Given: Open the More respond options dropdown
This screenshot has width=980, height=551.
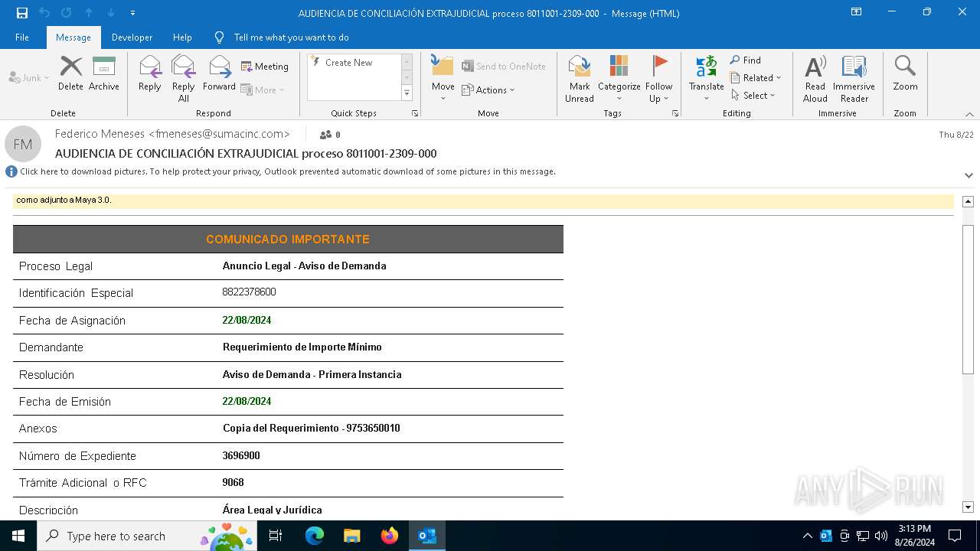Looking at the screenshot, I should 263,90.
